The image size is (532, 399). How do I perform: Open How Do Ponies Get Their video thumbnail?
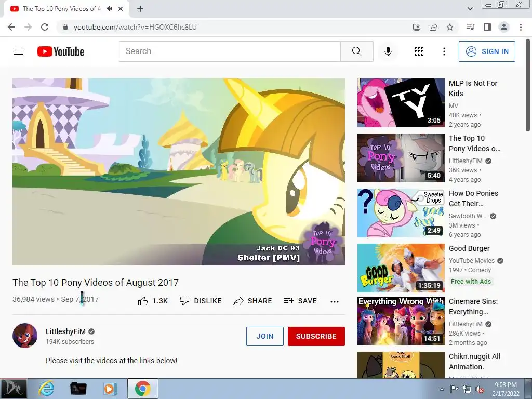click(401, 212)
